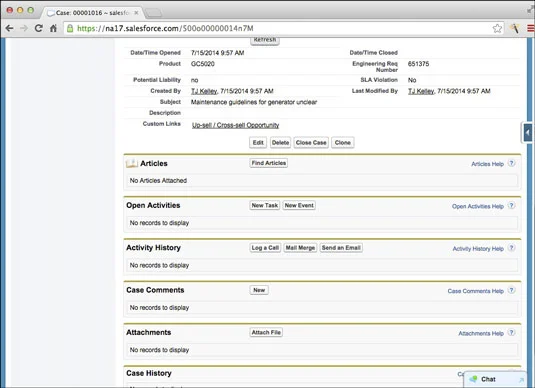Bookmark this page with the star icon
This screenshot has width=535, height=388.
click(497, 28)
